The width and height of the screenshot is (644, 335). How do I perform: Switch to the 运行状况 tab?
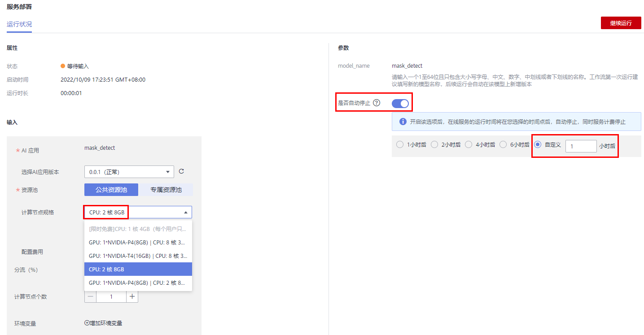tap(19, 24)
